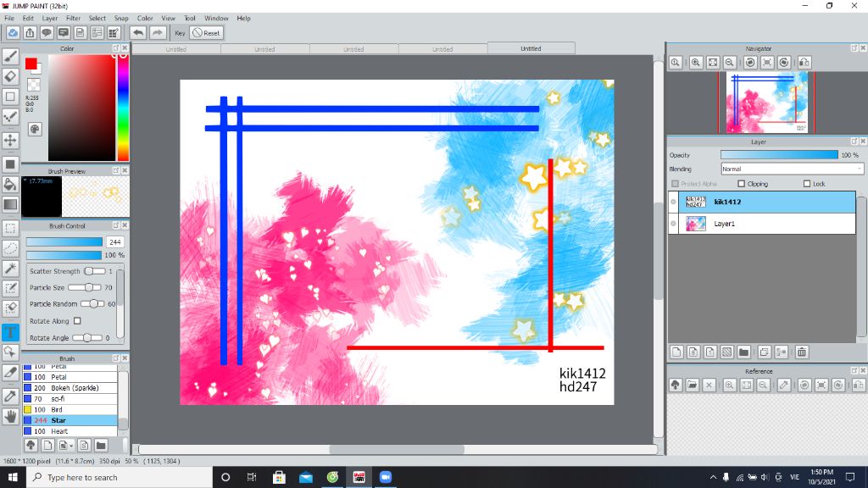Screen dimensions: 868x488
Task: Select the Lasso tool
Action: [10, 248]
